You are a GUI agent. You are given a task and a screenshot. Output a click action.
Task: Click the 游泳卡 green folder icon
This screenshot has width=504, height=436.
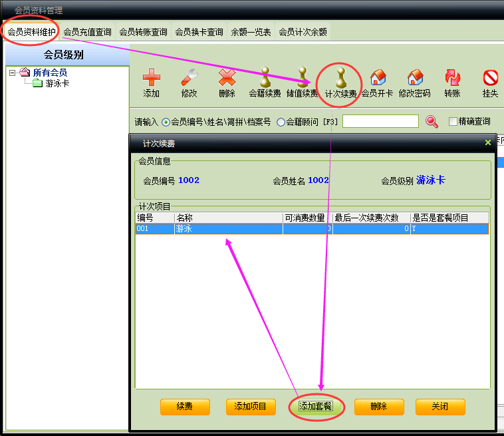pyautogui.click(x=38, y=83)
